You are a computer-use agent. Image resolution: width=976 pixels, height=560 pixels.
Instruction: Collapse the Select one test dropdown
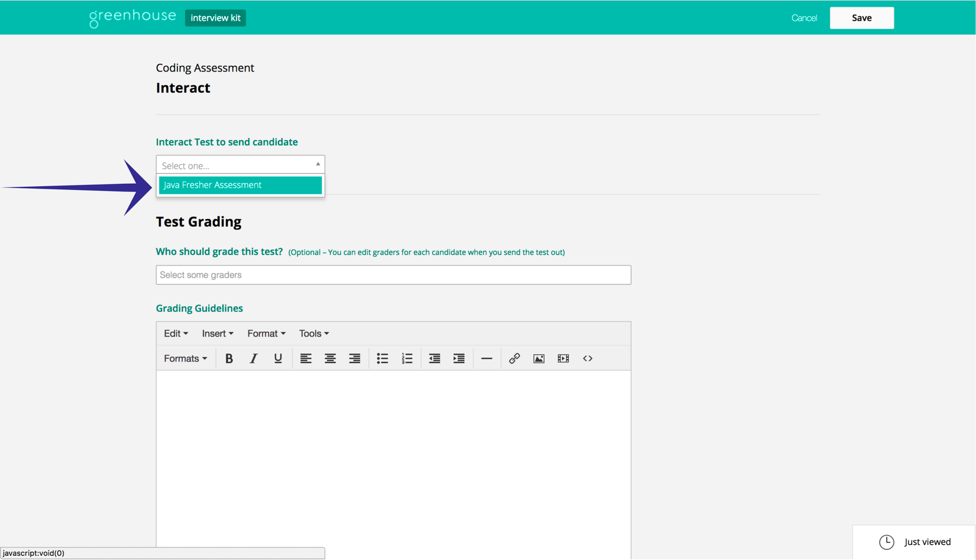[240, 165]
